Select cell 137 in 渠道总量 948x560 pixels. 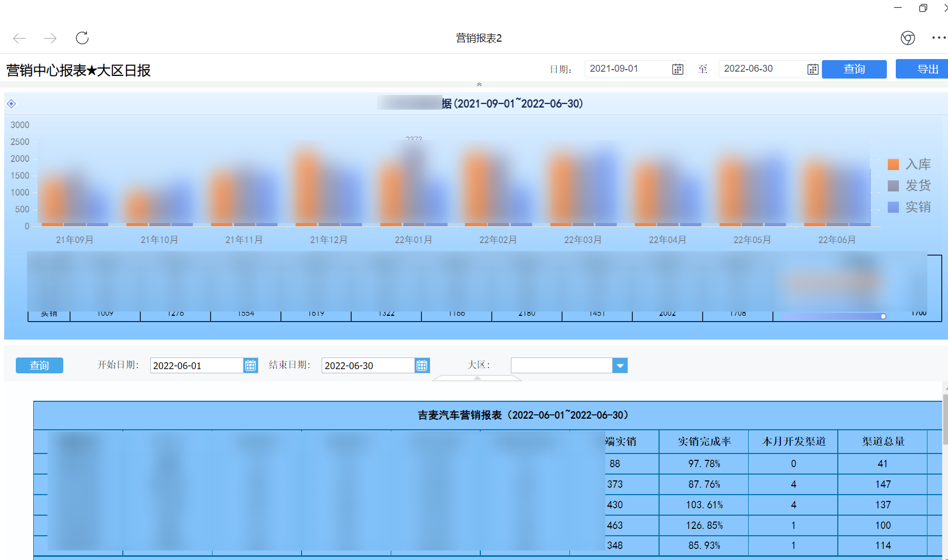click(x=883, y=505)
